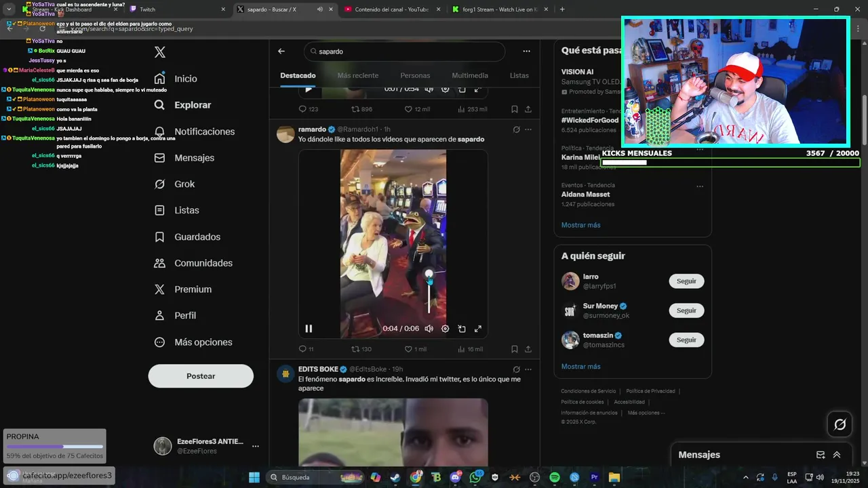
Task: Toggle picture-in-picture on ramardo video
Action: tap(461, 329)
